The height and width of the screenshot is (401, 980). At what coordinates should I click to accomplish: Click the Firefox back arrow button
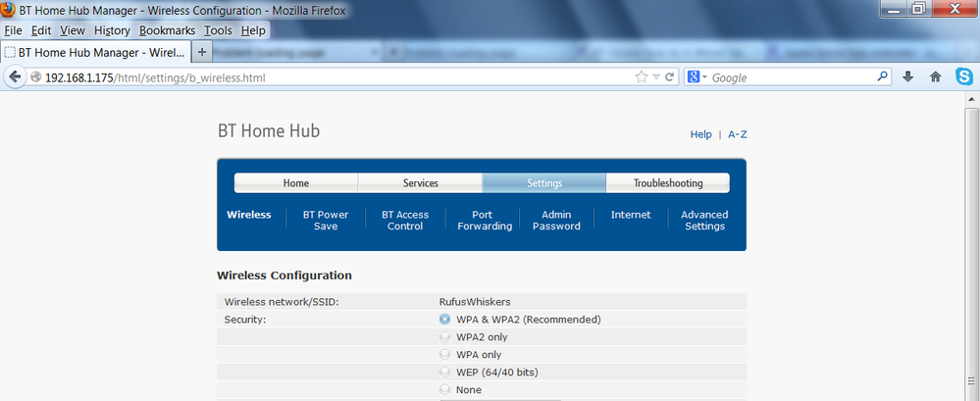15,76
